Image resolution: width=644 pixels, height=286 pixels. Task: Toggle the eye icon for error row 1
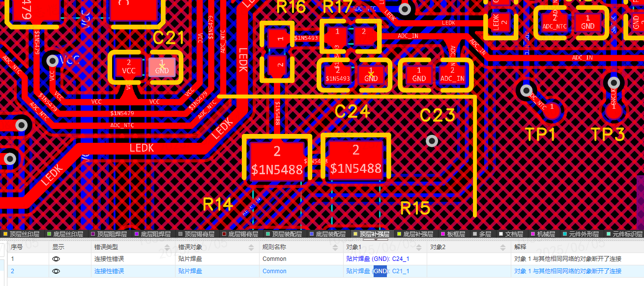point(56,258)
